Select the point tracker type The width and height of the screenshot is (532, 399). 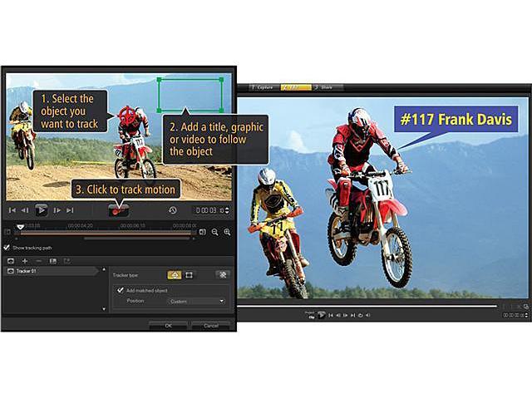click(x=175, y=274)
